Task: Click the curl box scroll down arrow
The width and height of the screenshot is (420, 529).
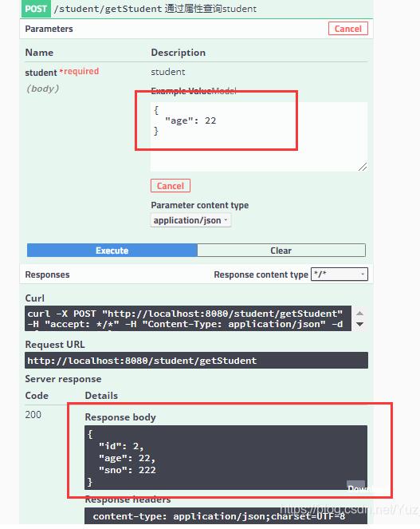Action: coord(359,325)
